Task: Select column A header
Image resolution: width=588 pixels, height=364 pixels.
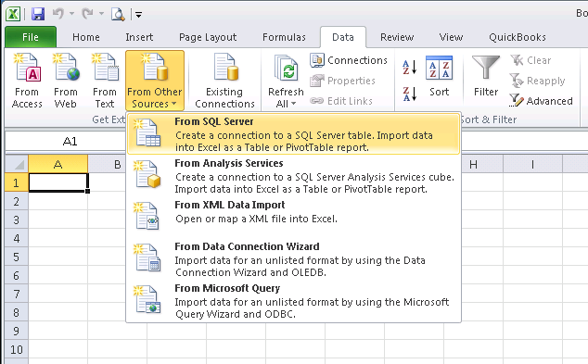Action: [x=58, y=164]
